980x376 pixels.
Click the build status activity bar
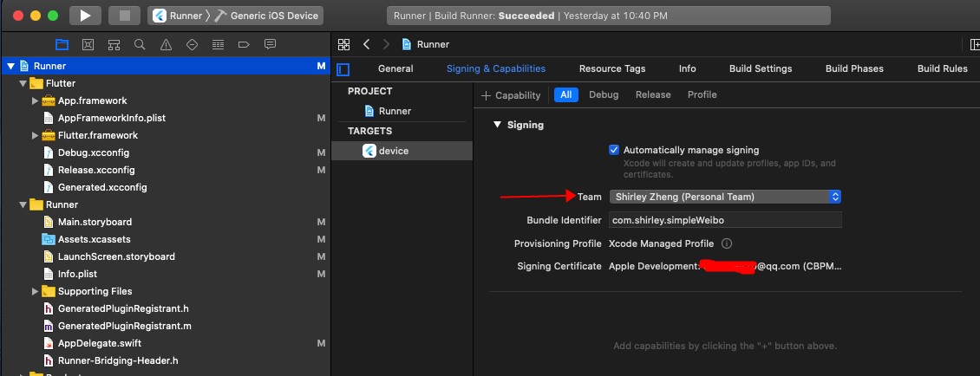pos(608,16)
